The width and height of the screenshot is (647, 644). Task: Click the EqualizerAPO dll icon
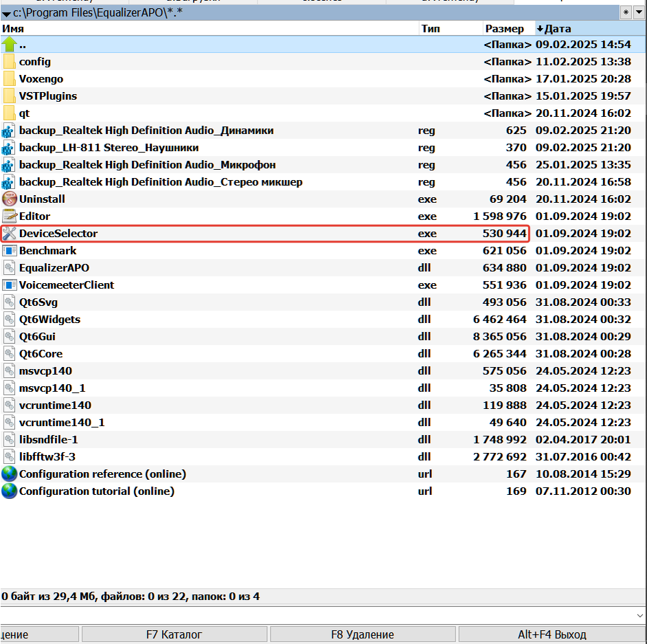9,268
